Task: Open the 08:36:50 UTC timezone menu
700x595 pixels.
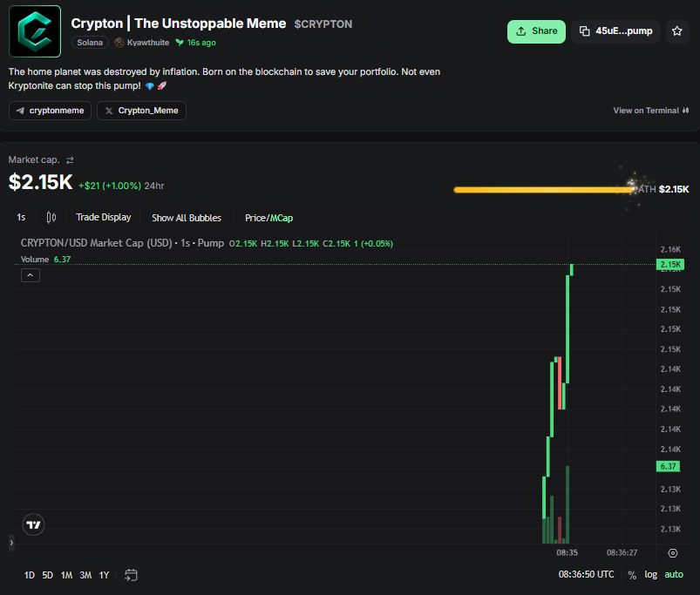Action: coord(586,574)
